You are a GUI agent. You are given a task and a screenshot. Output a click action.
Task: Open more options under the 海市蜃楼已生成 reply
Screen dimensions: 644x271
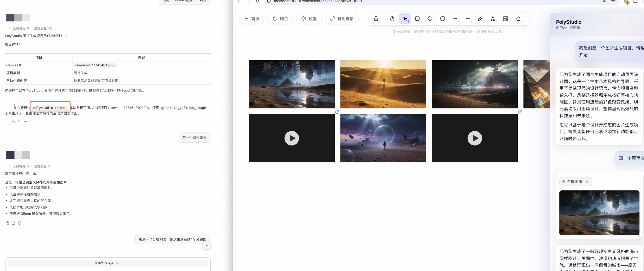click(26, 223)
